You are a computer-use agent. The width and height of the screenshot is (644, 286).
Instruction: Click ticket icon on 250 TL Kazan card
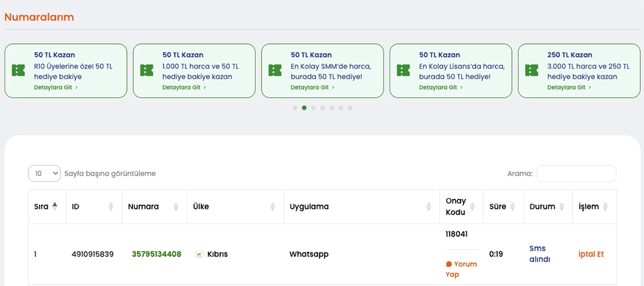[532, 71]
